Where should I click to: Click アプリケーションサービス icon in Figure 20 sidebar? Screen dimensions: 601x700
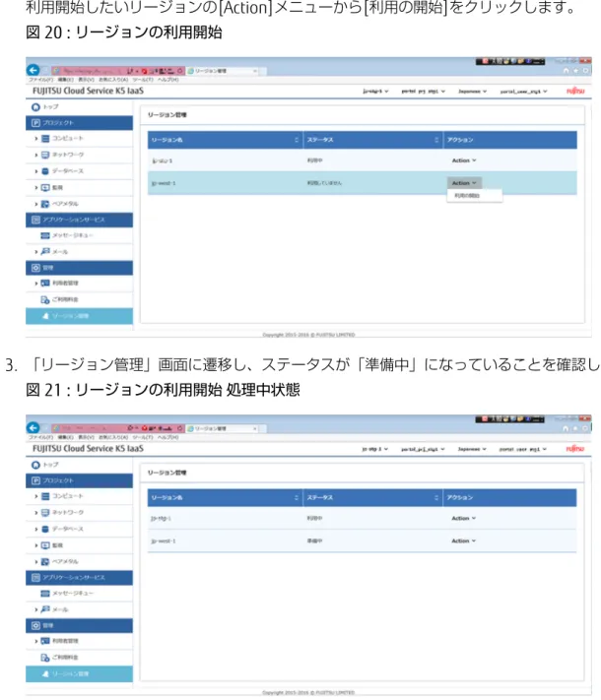(35, 220)
